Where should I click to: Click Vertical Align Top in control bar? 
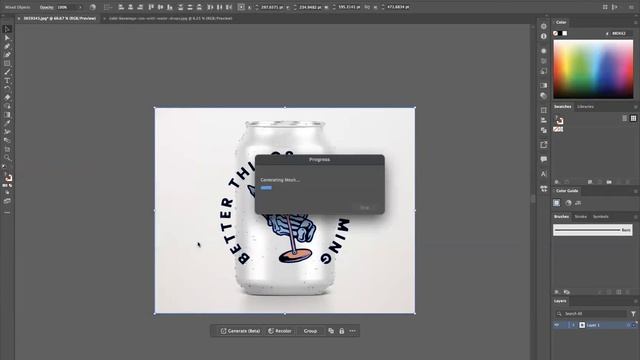pyautogui.click(x=151, y=7)
